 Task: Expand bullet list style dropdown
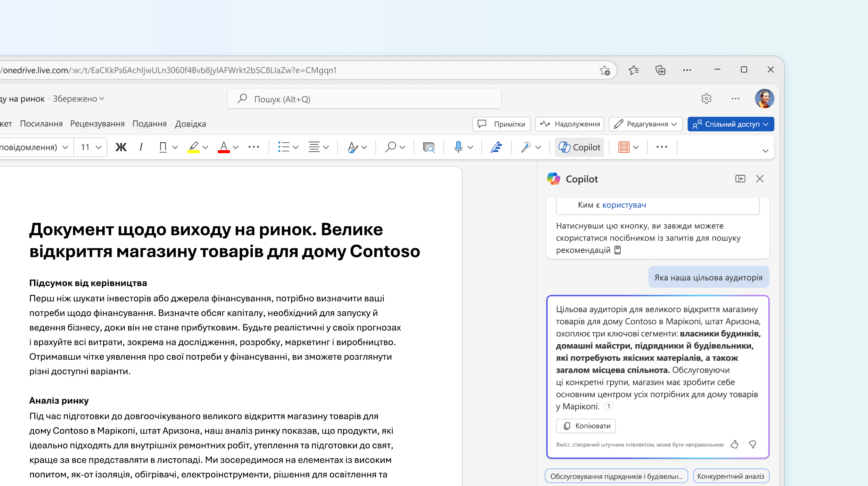coord(296,148)
